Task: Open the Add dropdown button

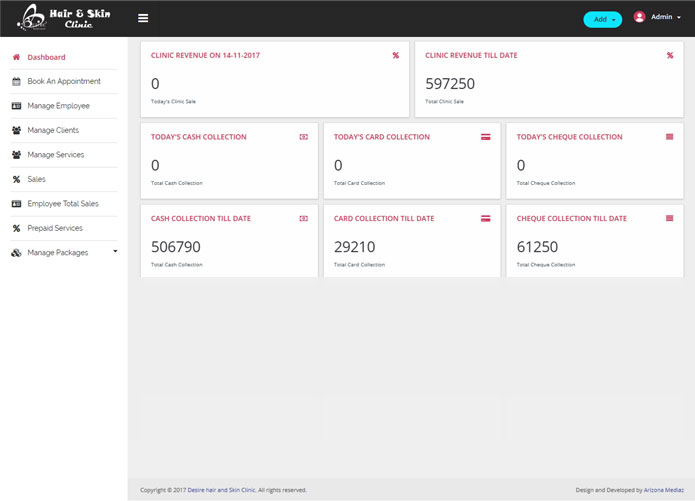Action: pyautogui.click(x=602, y=19)
